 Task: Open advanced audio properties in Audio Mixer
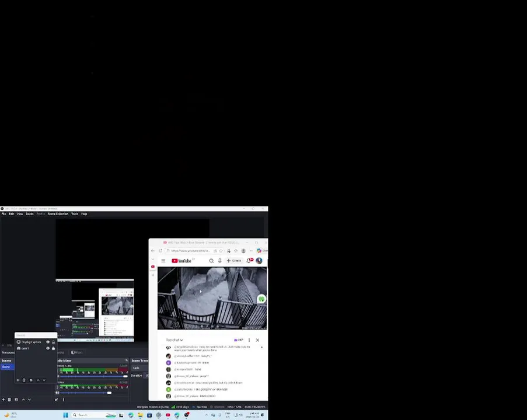point(56,400)
